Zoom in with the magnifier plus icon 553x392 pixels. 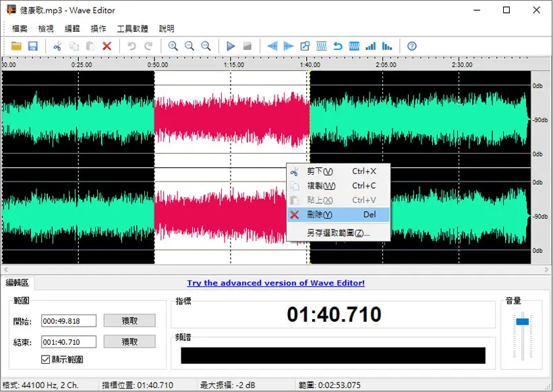tap(173, 46)
